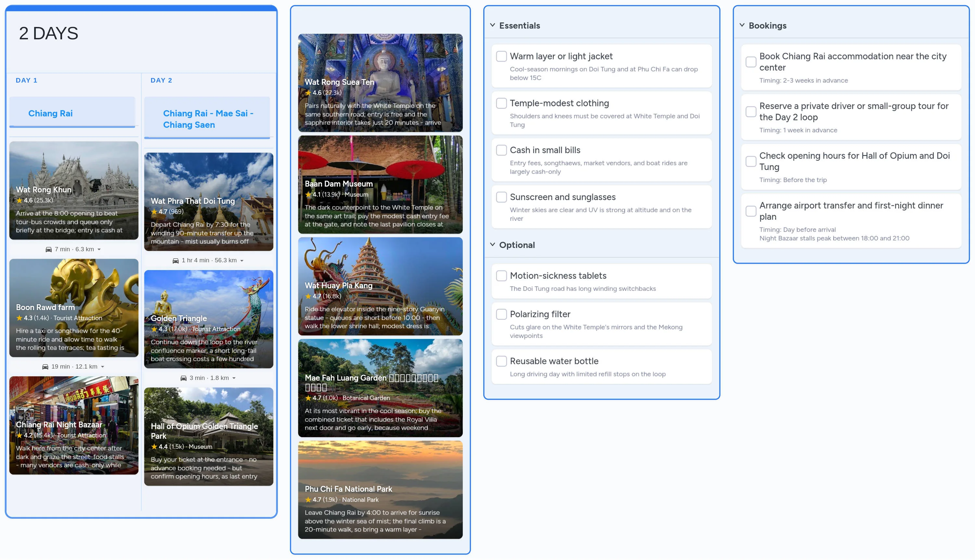Open Hall of Opium Golden Triangle Park card

(x=209, y=437)
